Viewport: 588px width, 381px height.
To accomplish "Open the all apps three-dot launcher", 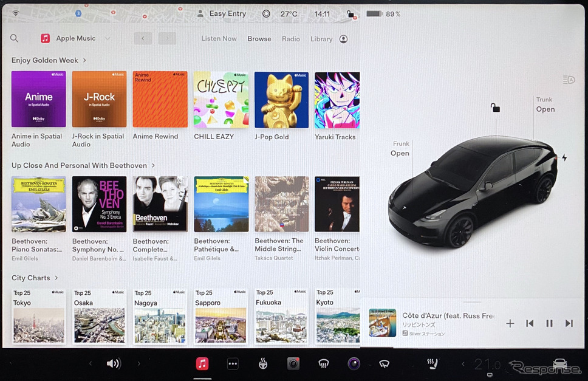I will pos(233,363).
